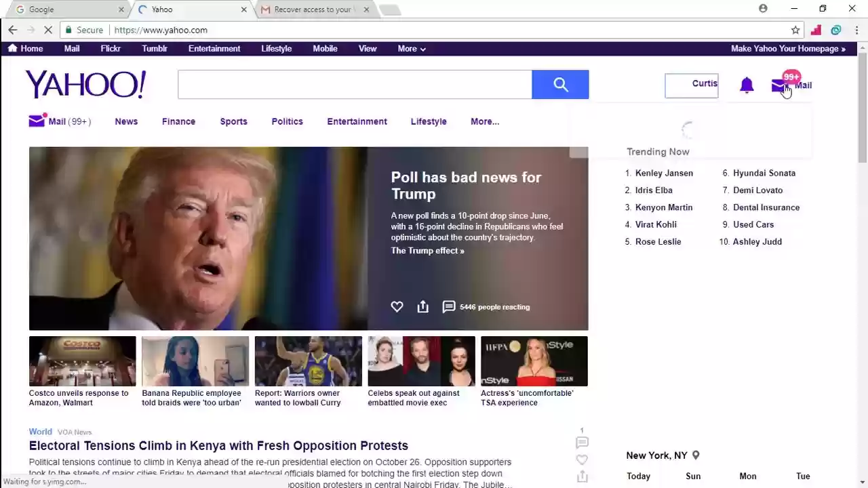The width and height of the screenshot is (868, 488).
Task: Open the Electoral Tensions Climb in Kenya headline
Action: pos(218,446)
